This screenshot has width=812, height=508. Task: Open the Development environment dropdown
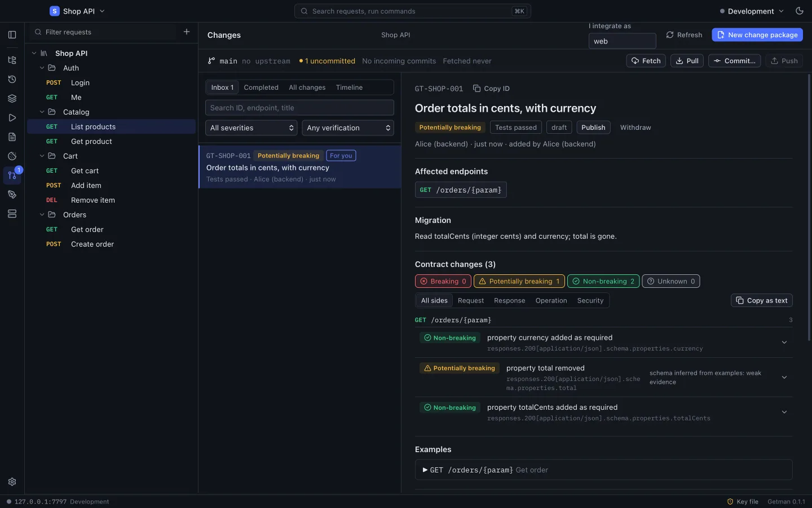click(752, 11)
